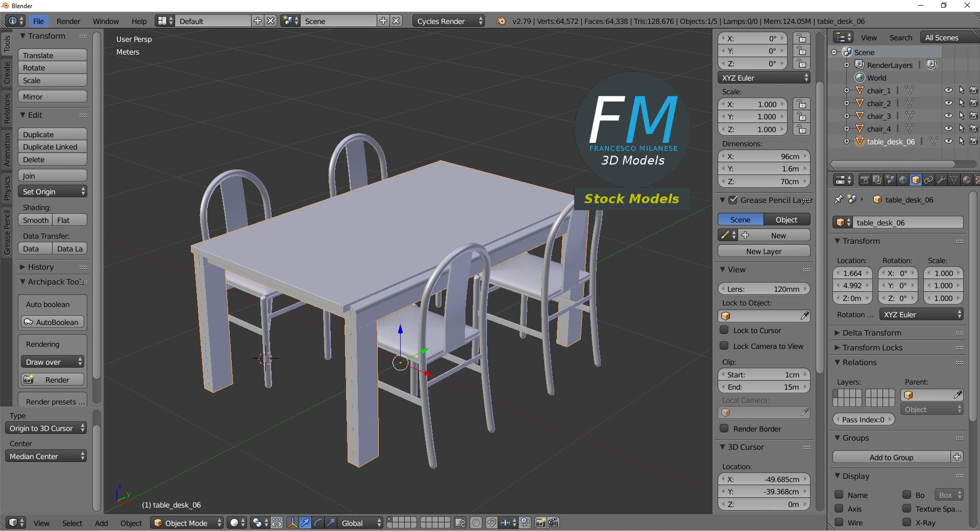Enable the Lock to Cursor checkbox
980x531 pixels.
point(724,330)
